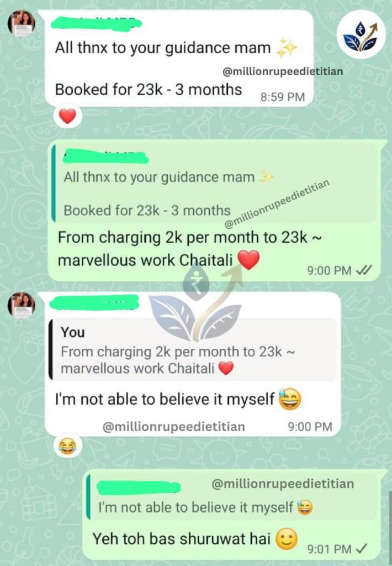The image size is (392, 566).
Task: Click the double-tick read receipt at 9:00 PM
Action: pos(363,270)
